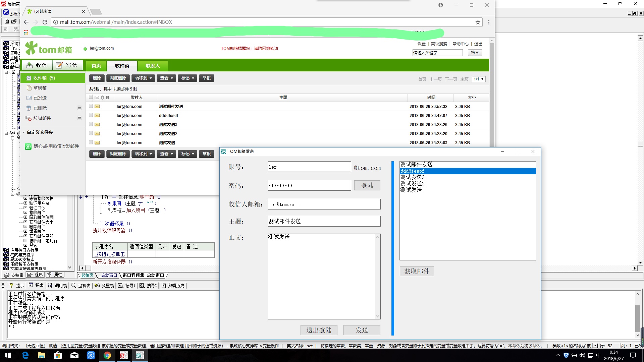Viewport: 644px width, 362px height.
Task: Open page selector 1/1 dropdown
Action: (x=479, y=79)
